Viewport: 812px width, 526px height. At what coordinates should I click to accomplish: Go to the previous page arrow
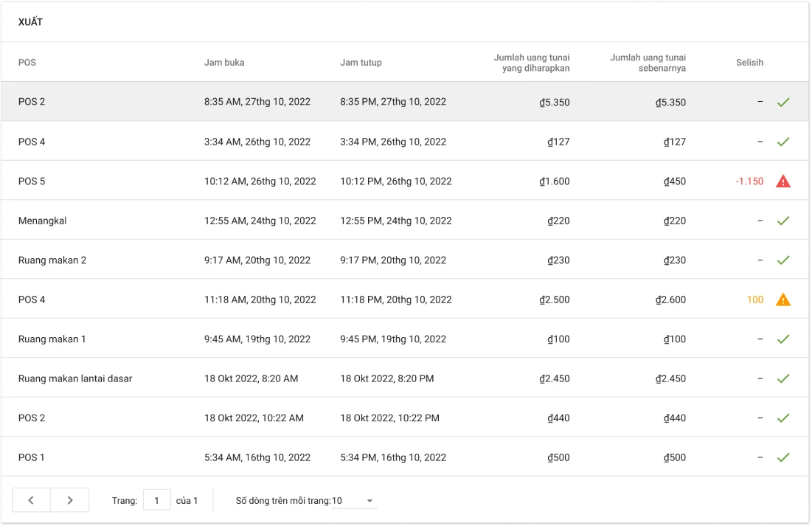click(31, 500)
